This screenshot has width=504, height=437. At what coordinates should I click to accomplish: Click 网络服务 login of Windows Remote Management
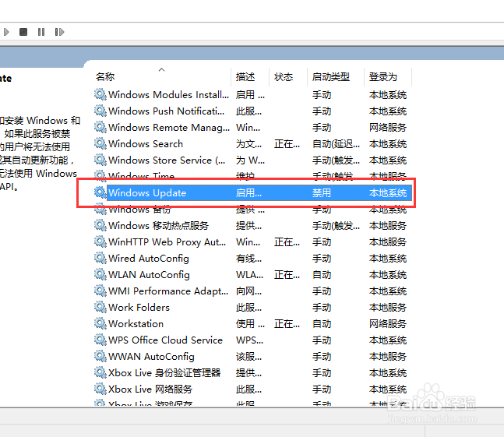pos(388,127)
